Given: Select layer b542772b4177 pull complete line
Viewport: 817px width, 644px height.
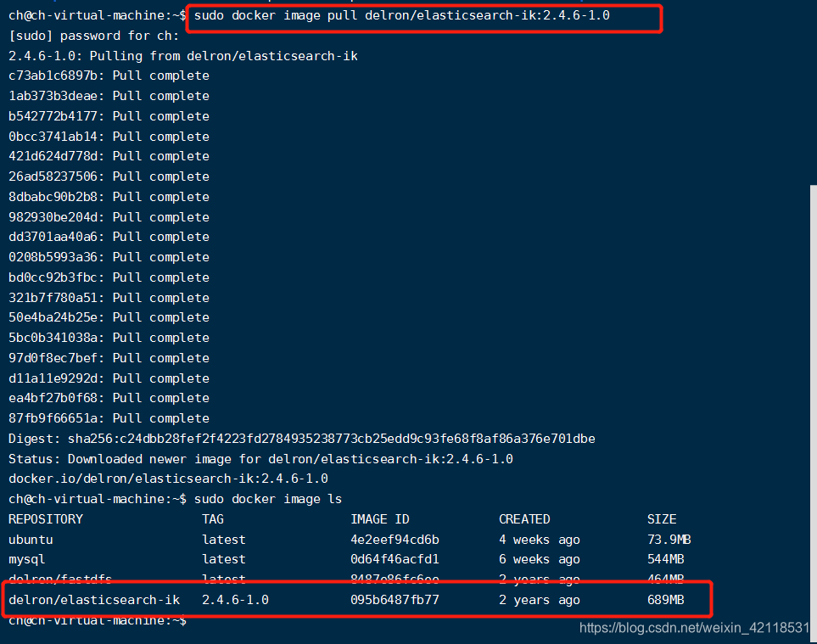Looking at the screenshot, I should pos(109,117).
